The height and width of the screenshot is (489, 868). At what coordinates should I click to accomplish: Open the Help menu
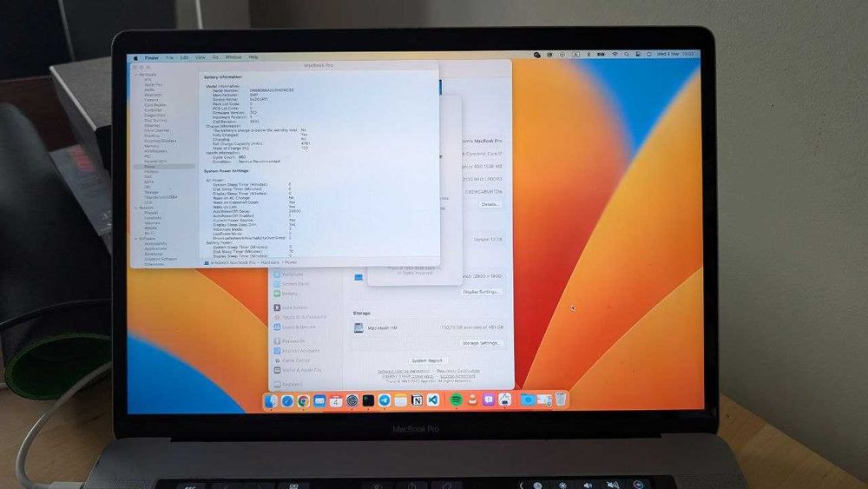pos(253,57)
